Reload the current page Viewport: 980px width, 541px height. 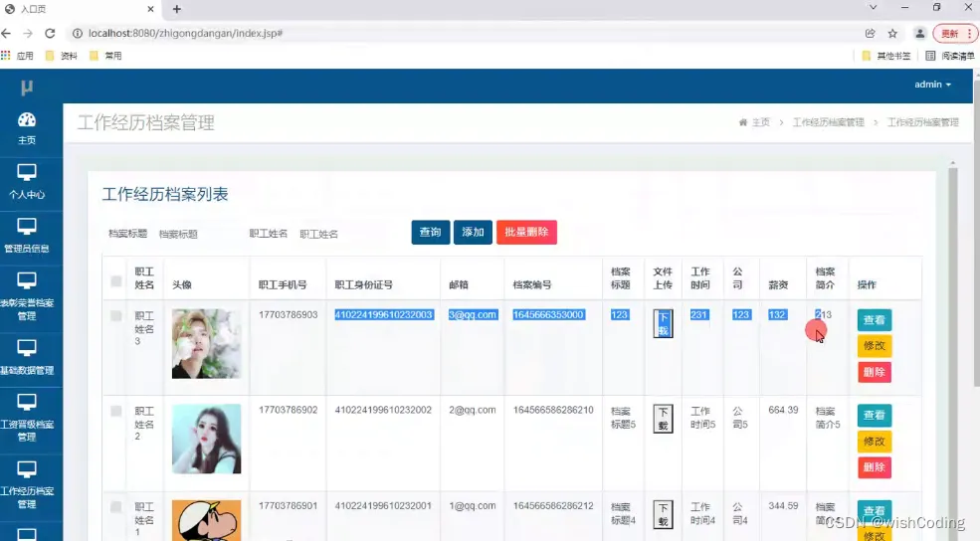(50, 33)
